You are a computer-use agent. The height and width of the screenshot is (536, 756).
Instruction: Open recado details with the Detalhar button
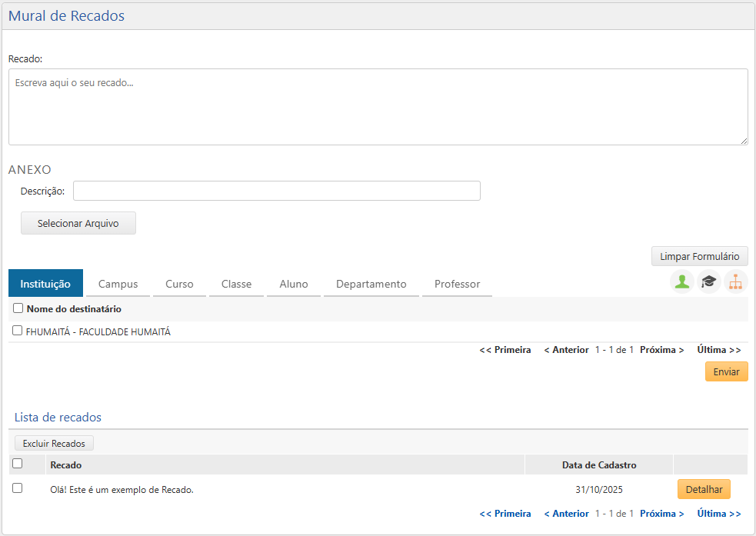click(x=703, y=490)
